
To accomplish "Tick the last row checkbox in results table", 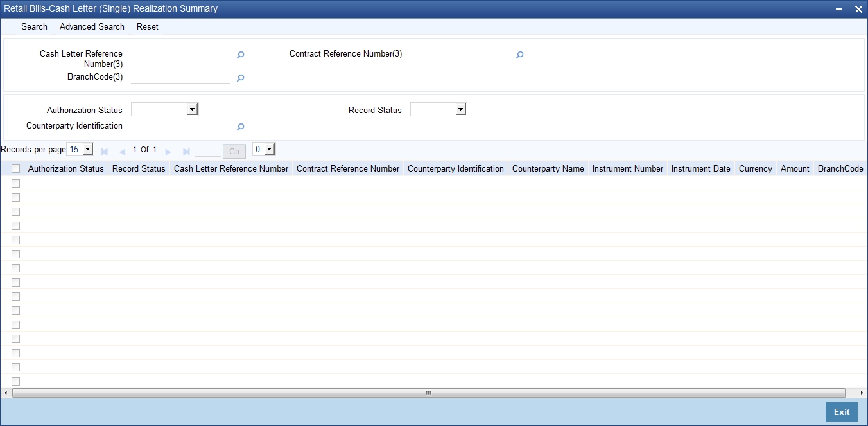I will [x=16, y=381].
